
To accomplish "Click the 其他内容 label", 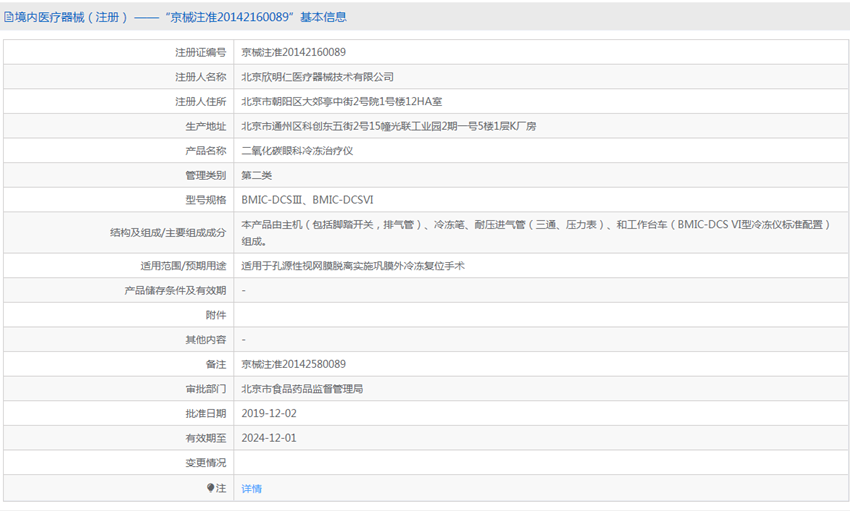I will tap(206, 339).
